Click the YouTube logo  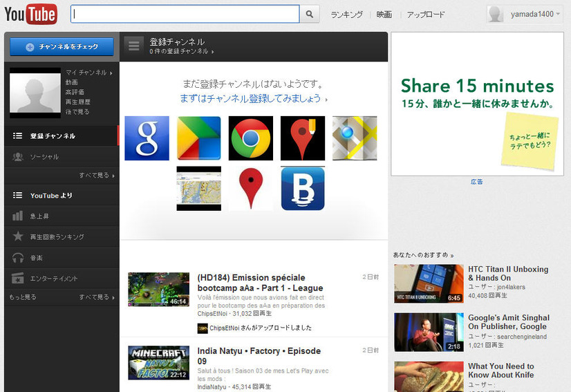31,15
